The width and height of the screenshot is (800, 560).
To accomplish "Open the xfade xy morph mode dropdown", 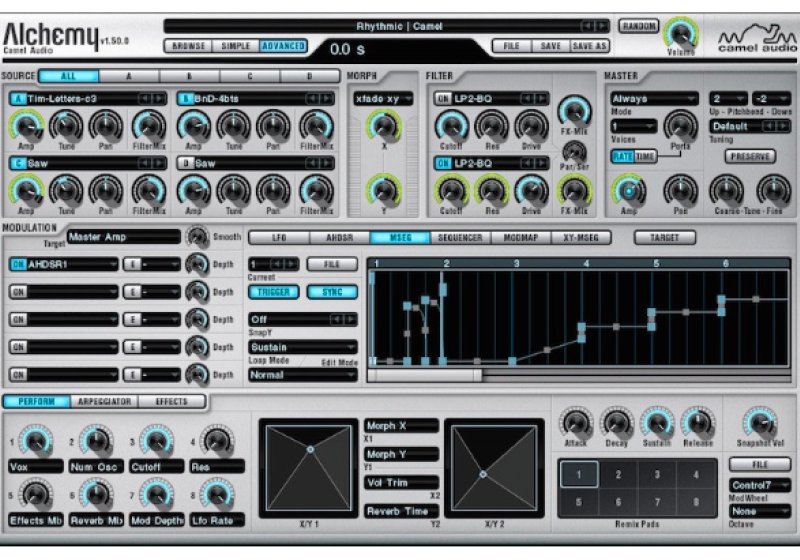I will 381,99.
